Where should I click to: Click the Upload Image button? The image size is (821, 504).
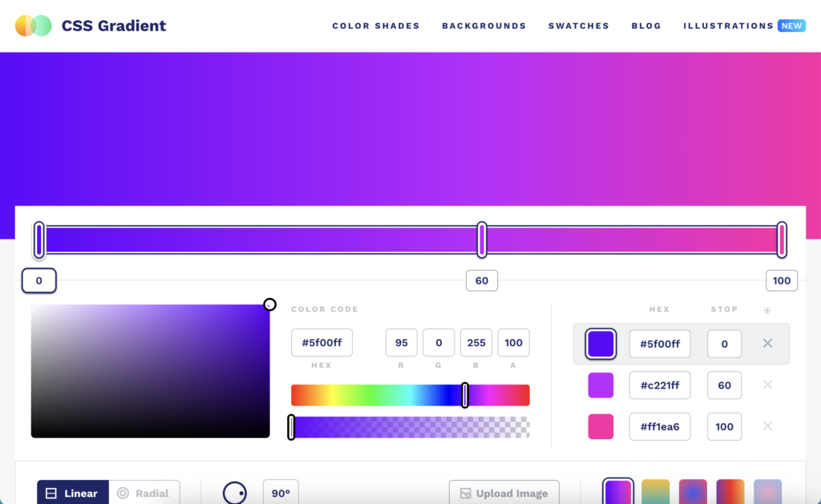(x=504, y=493)
